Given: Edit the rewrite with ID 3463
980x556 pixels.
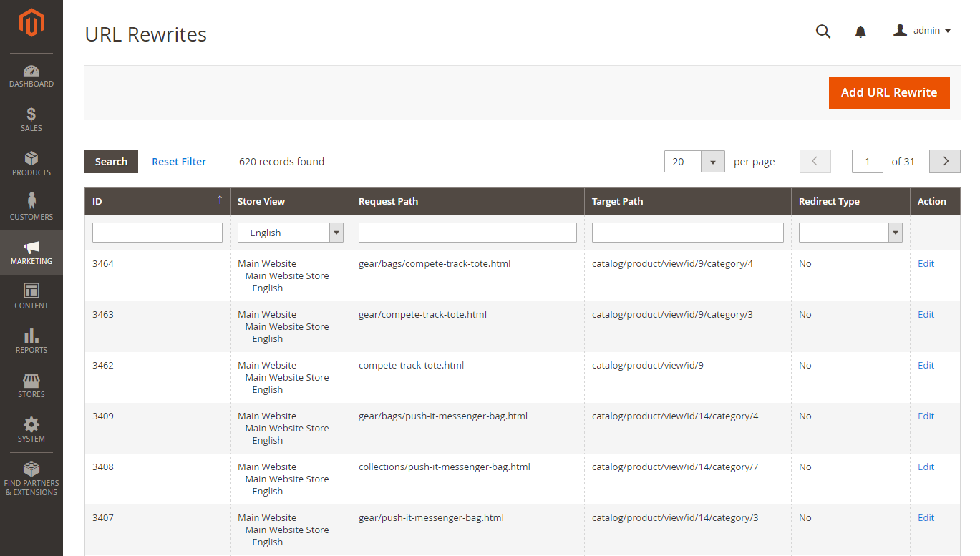Looking at the screenshot, I should [x=926, y=314].
